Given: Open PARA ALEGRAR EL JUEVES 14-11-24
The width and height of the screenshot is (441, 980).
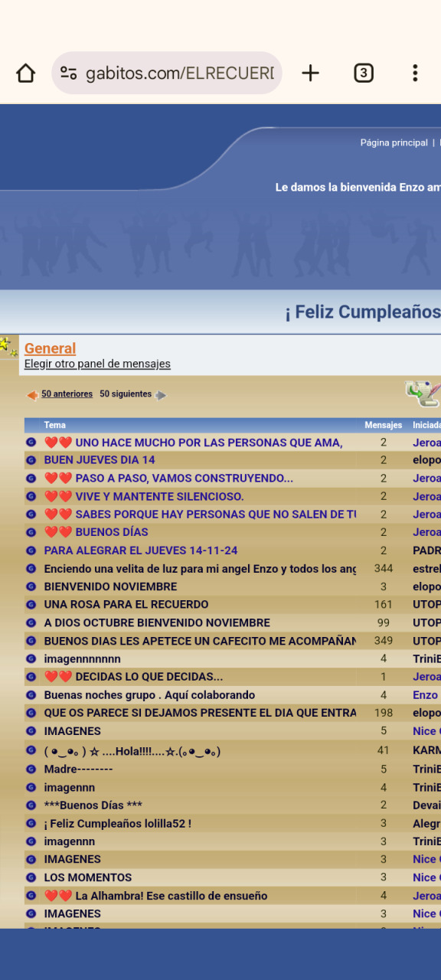Looking at the screenshot, I should pos(141,550).
